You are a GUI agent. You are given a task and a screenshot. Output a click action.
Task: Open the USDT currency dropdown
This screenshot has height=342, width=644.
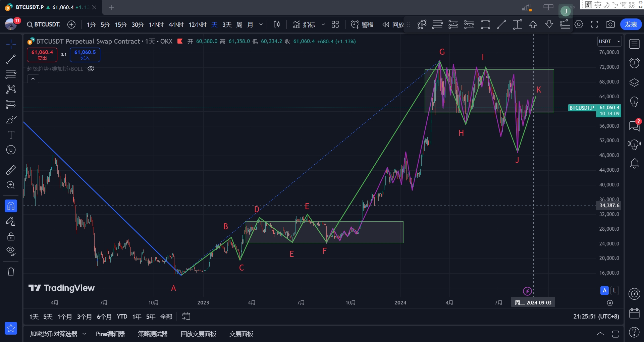[x=610, y=42]
